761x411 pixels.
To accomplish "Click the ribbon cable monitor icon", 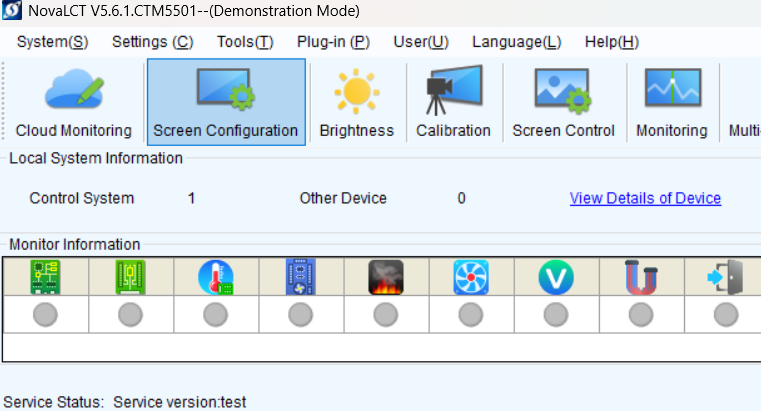I will point(641,277).
